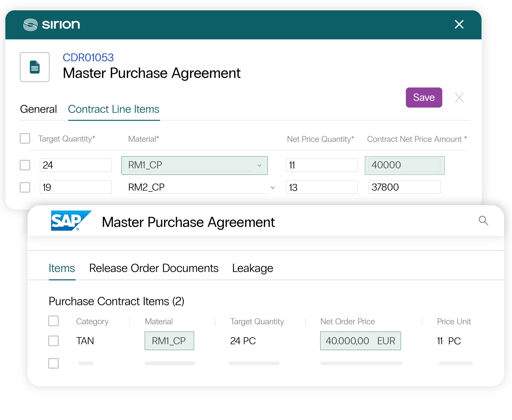Image resolution: width=512 pixels, height=420 pixels.
Task: Open the Release Order Documents tab
Action: (x=153, y=268)
